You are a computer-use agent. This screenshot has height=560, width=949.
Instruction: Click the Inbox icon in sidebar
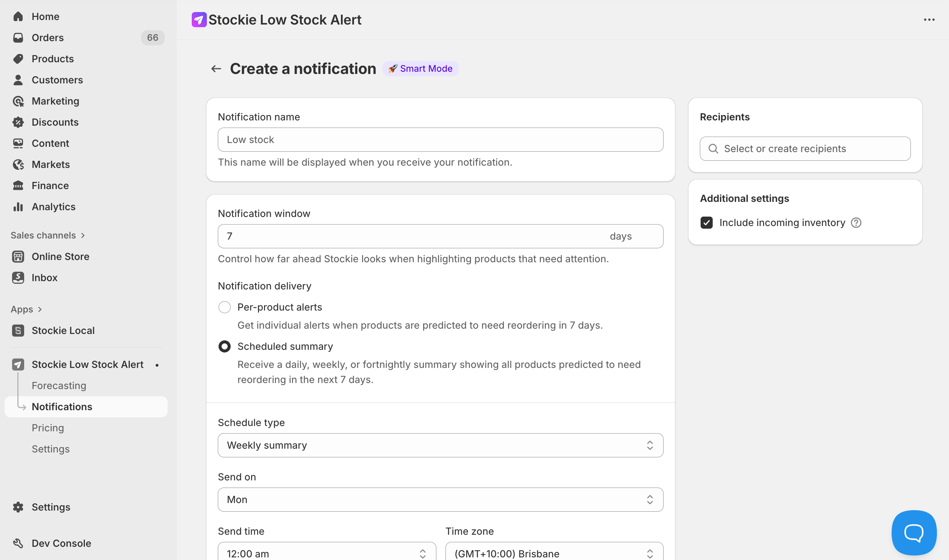click(18, 278)
